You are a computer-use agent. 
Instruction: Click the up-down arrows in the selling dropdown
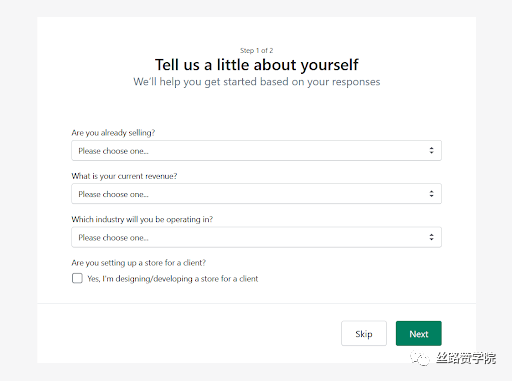pyautogui.click(x=431, y=151)
